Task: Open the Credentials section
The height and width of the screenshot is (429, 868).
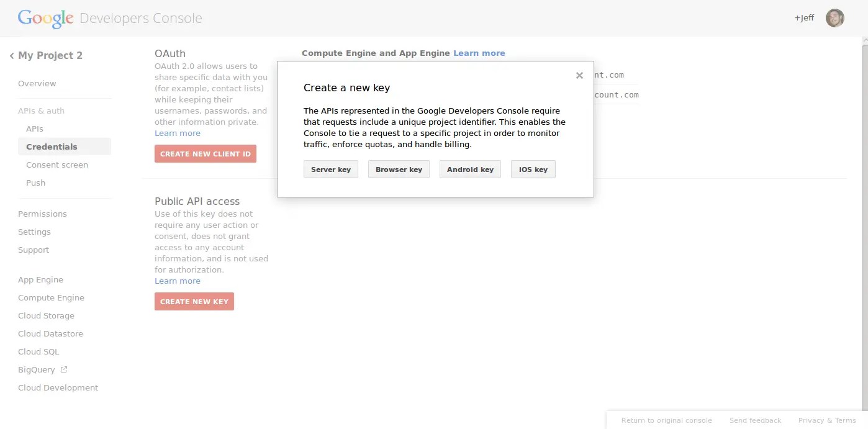Action: point(52,147)
